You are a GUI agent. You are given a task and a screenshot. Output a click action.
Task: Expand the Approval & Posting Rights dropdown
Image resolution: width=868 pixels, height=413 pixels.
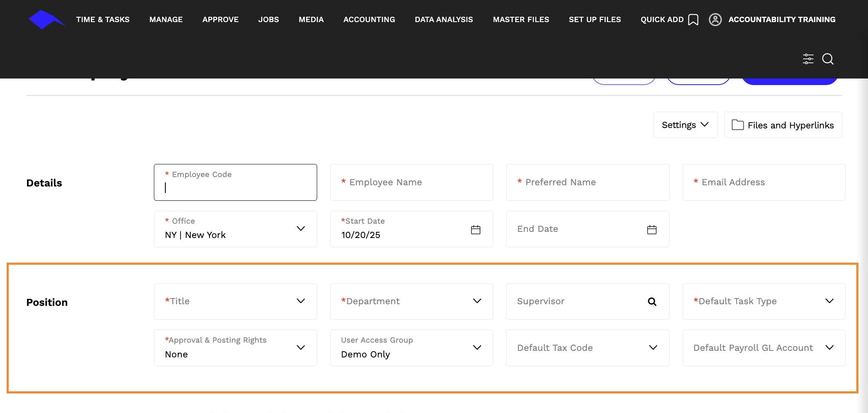click(235, 348)
